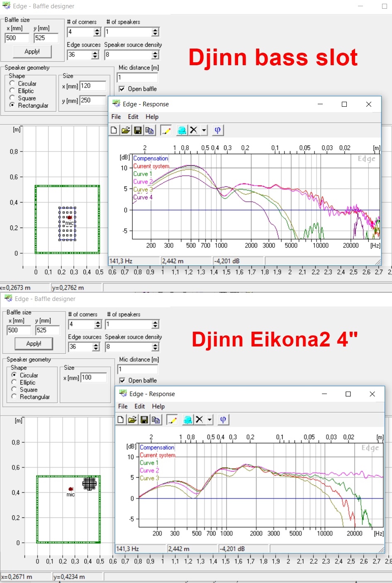
Task: Select Rectangular shape in Eikona2 designer
Action: [x=14, y=397]
